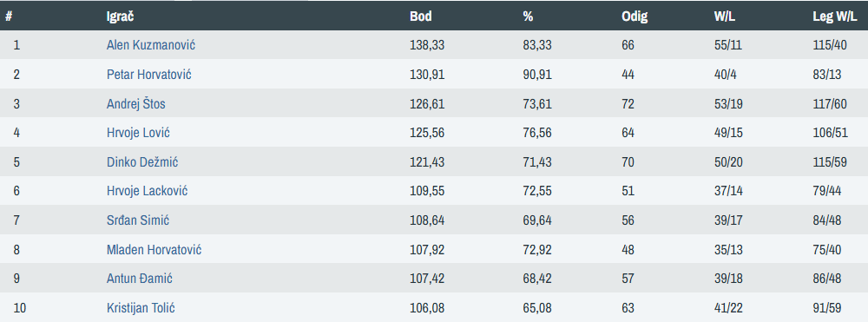
Task: Open Kristijan Tolić player page
Action: [x=141, y=307]
